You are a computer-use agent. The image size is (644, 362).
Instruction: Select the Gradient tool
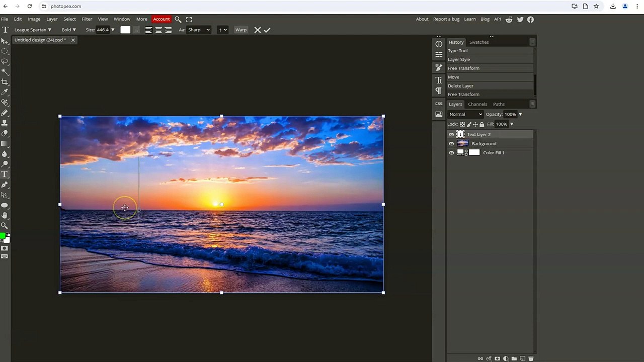point(5,144)
